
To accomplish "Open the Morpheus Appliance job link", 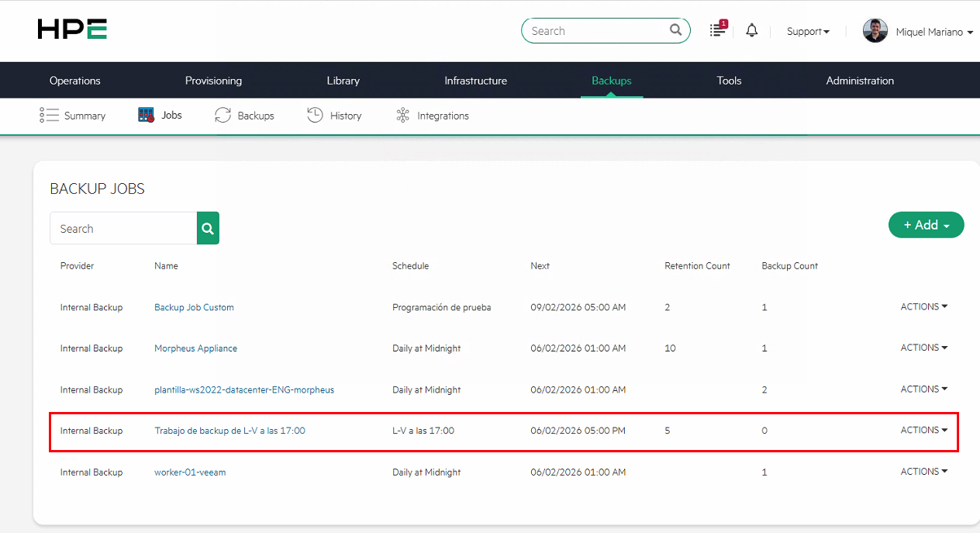I will click(x=195, y=348).
